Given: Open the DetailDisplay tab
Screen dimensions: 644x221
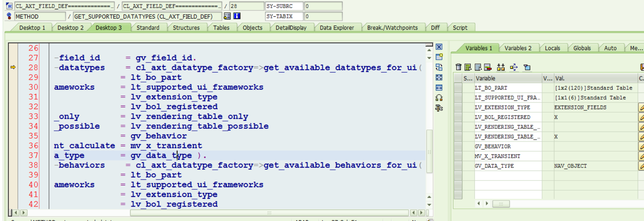Looking at the screenshot, I should pyautogui.click(x=291, y=27).
